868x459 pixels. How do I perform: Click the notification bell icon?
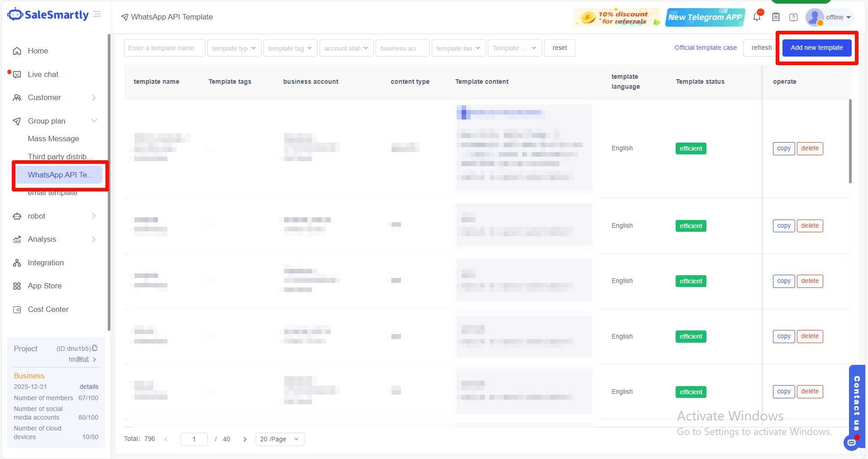pos(757,17)
